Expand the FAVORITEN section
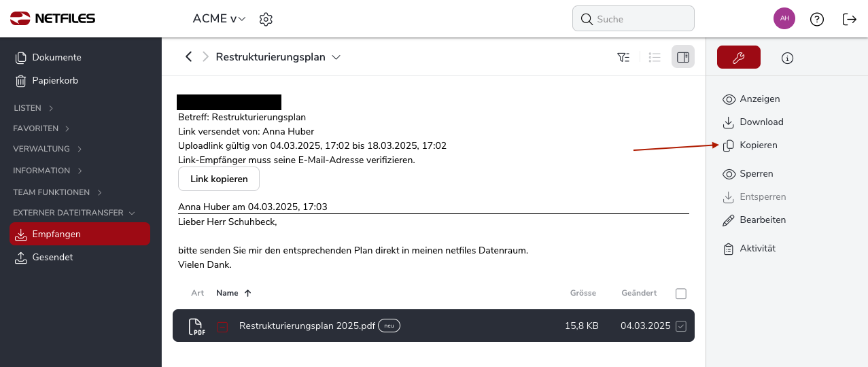 (41, 128)
